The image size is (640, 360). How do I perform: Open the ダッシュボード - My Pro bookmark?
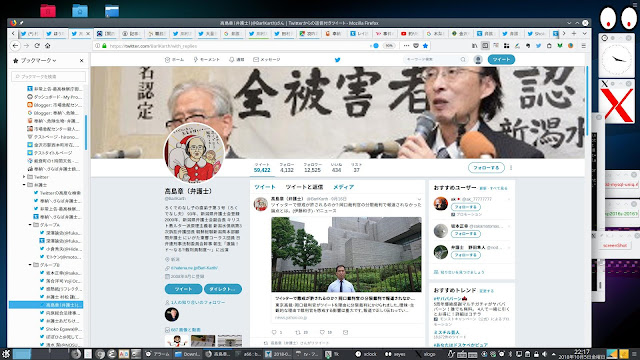pos(55,97)
